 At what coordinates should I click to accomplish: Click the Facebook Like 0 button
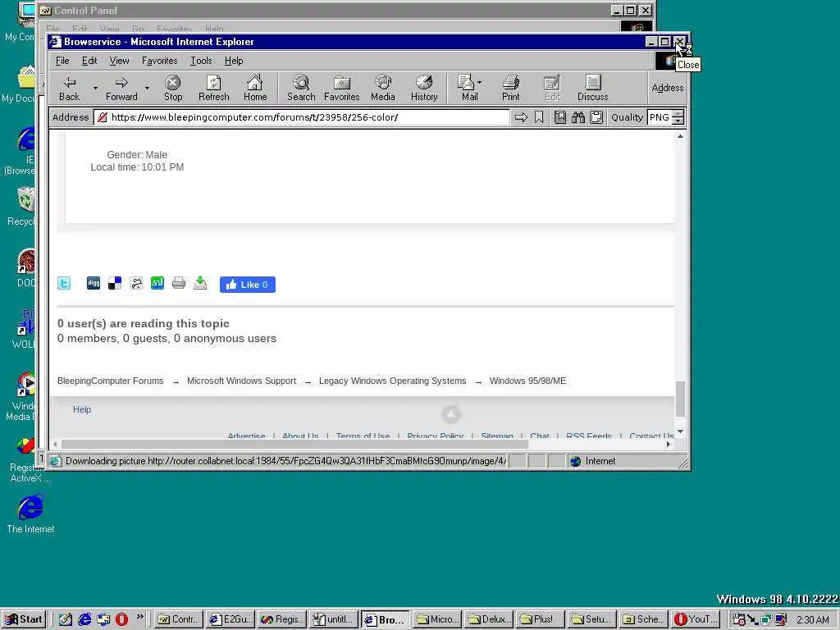coord(248,285)
